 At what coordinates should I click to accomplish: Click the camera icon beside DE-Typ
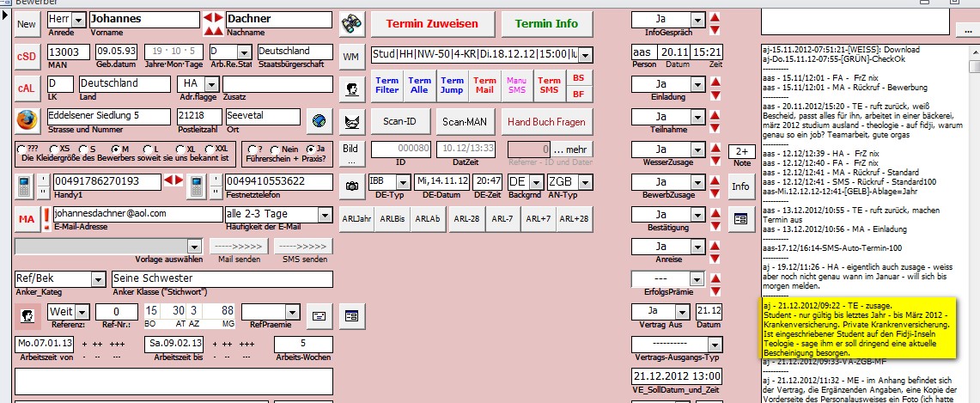coord(350,185)
